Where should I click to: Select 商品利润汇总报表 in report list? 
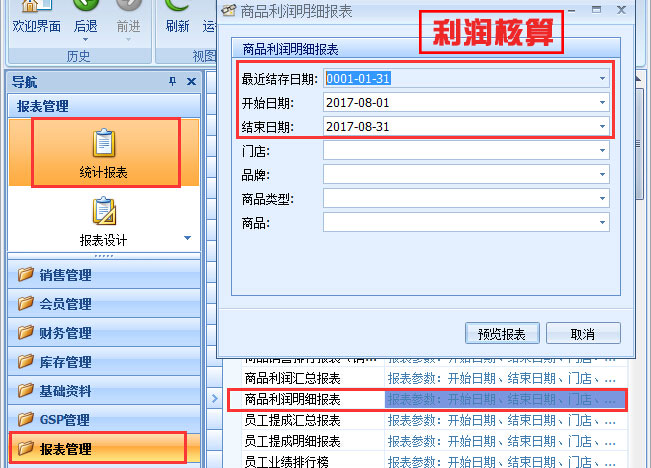(293, 378)
